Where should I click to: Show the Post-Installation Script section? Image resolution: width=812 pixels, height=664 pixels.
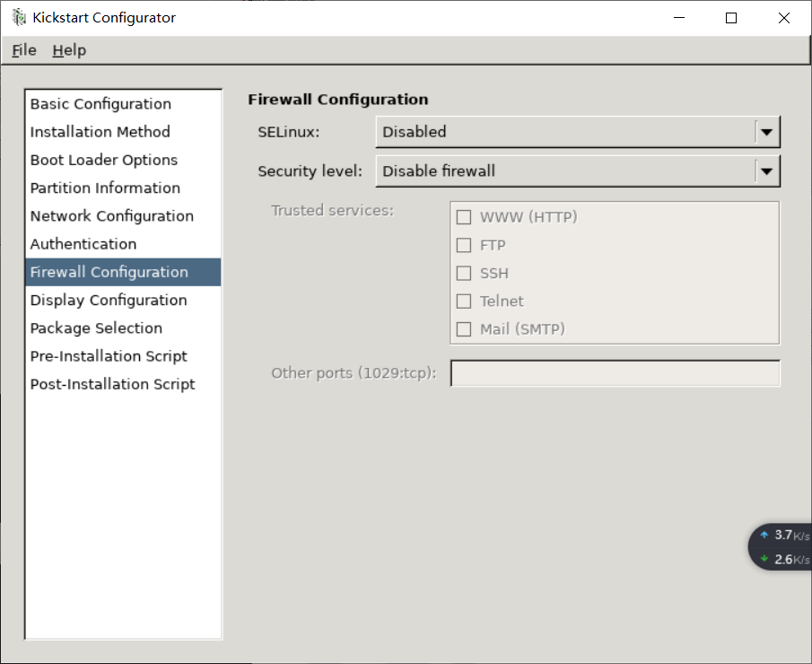[x=112, y=384]
